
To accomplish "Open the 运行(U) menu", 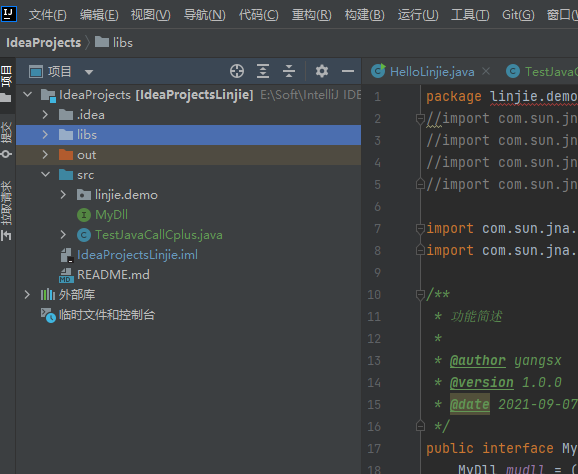I will (x=418, y=15).
